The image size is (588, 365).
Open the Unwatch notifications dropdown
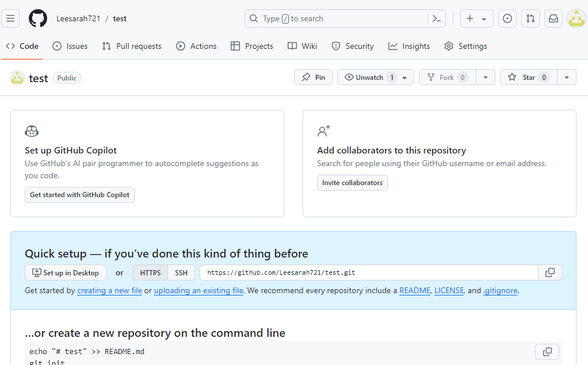click(x=375, y=77)
